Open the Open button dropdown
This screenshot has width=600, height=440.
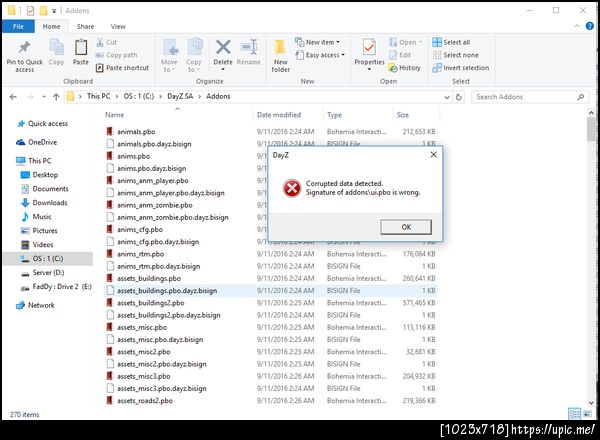point(421,42)
